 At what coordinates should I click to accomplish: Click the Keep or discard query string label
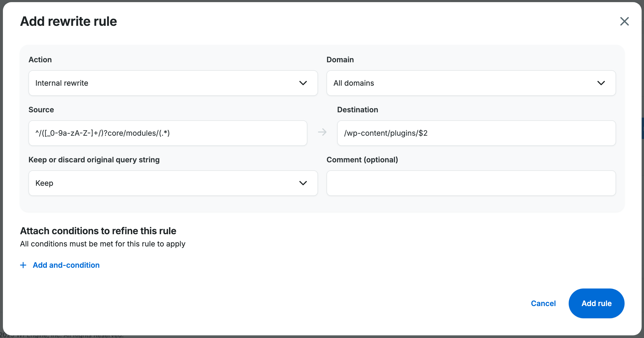tap(94, 160)
